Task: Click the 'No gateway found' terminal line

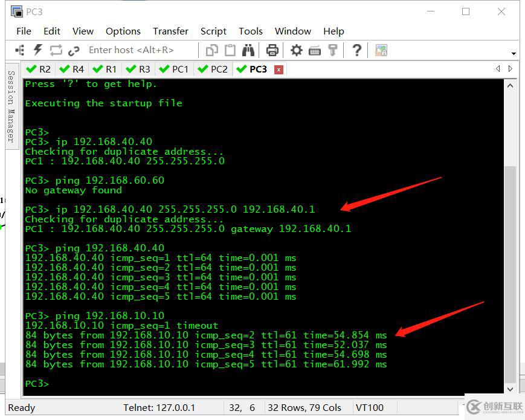Action: (73, 190)
